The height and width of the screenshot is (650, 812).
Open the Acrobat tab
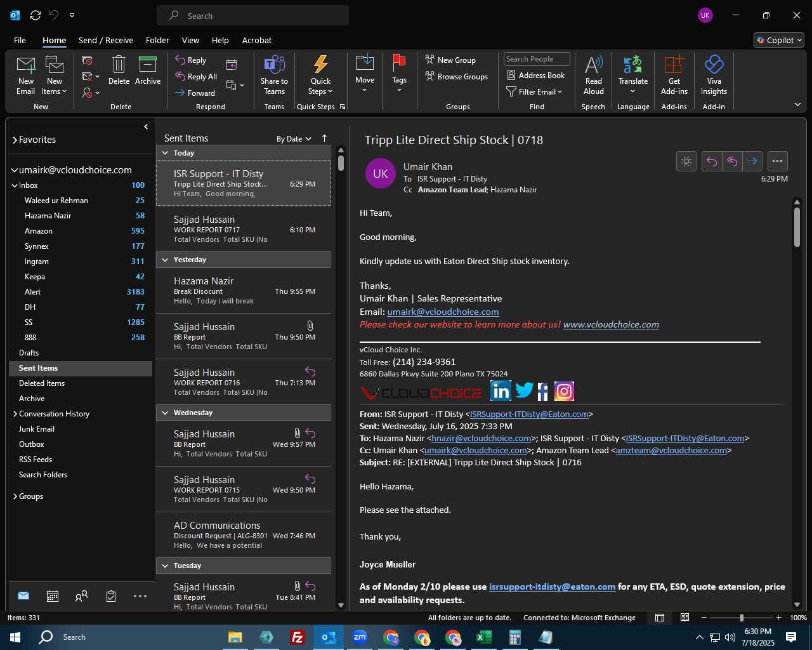click(257, 40)
